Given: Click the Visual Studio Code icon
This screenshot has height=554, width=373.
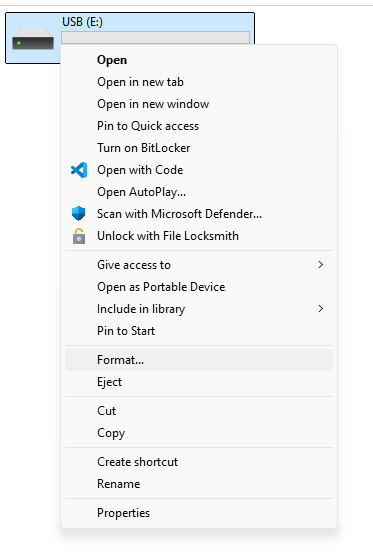Looking at the screenshot, I should pos(79,170).
